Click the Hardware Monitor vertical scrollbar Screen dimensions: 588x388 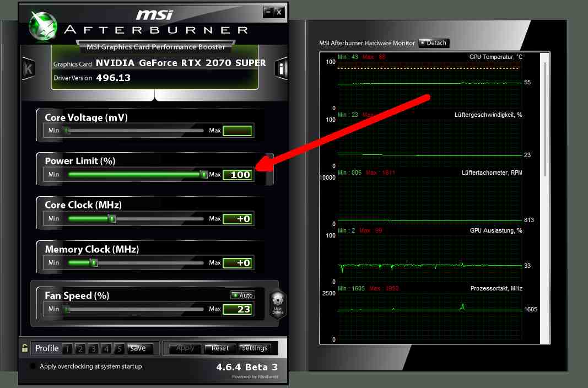pos(545,119)
